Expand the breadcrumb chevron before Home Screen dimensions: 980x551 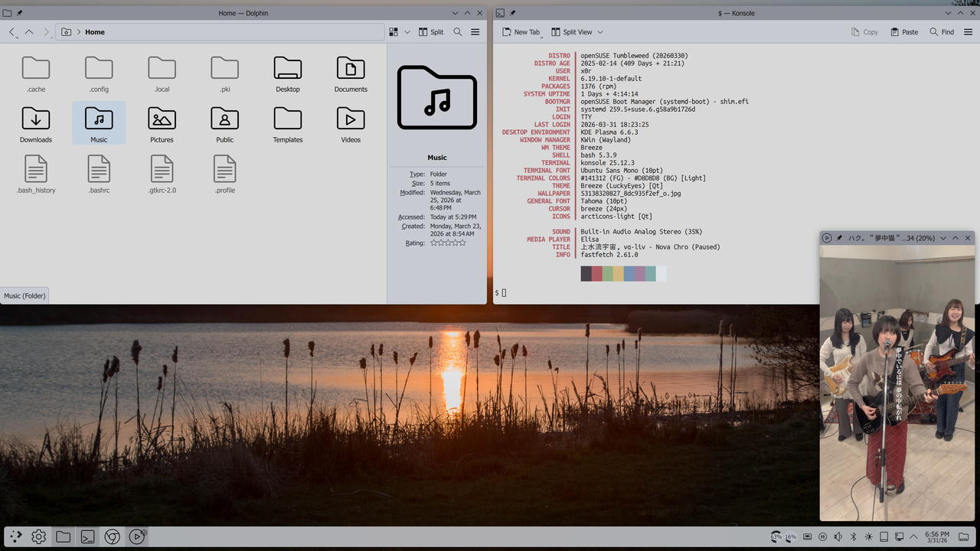(79, 32)
